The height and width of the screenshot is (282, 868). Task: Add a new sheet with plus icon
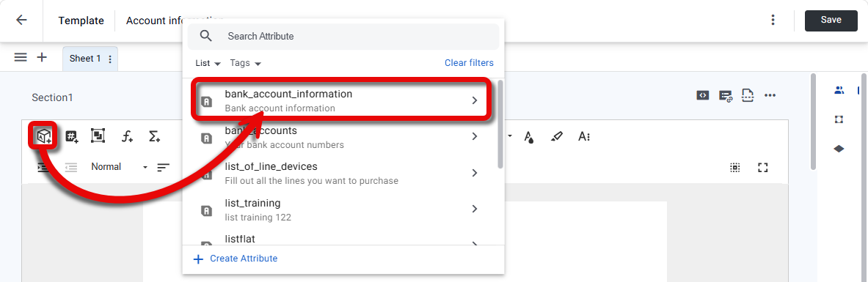(x=42, y=58)
